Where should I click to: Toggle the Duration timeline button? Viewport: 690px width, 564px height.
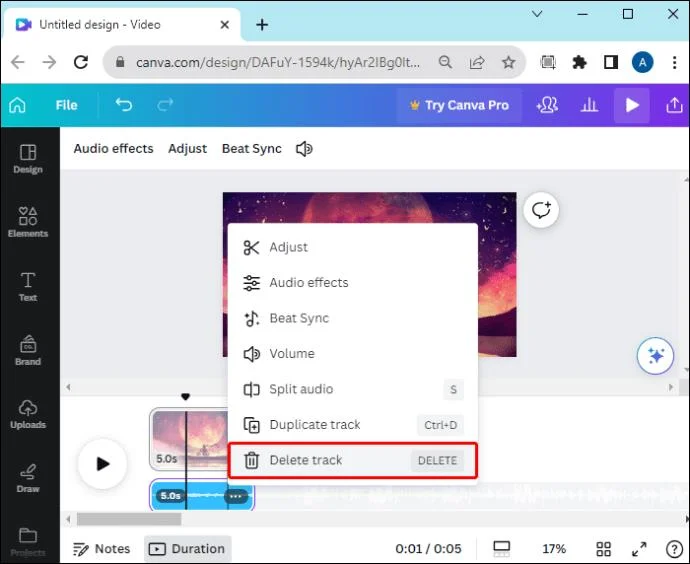[x=187, y=549]
